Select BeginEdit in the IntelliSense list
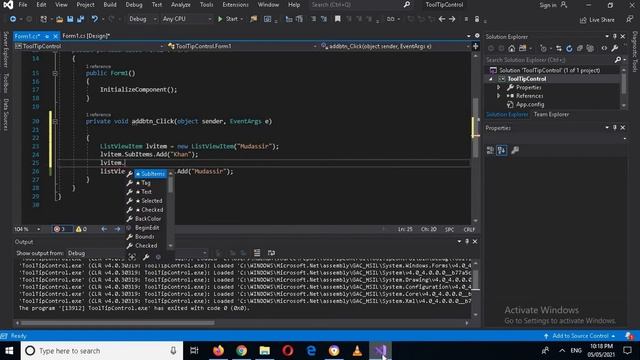Screen dimensions: 640x360 tap(146, 228)
